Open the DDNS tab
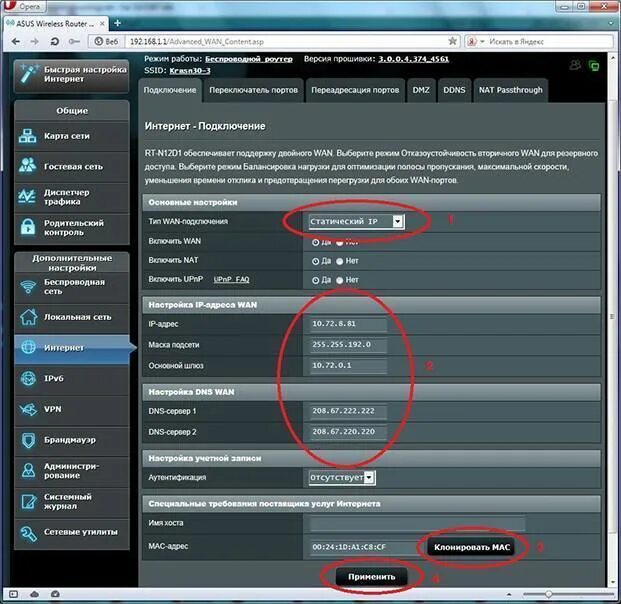The image size is (621, 604). 454,90
